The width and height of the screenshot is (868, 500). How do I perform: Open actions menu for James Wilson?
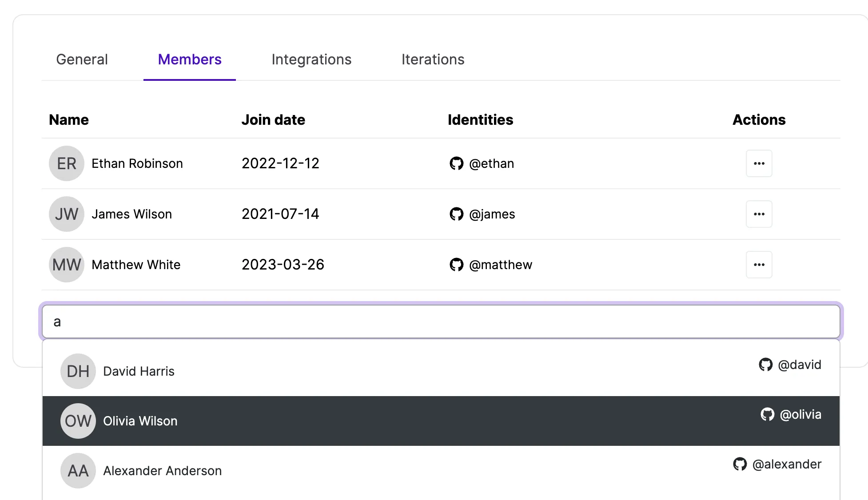pyautogui.click(x=759, y=214)
